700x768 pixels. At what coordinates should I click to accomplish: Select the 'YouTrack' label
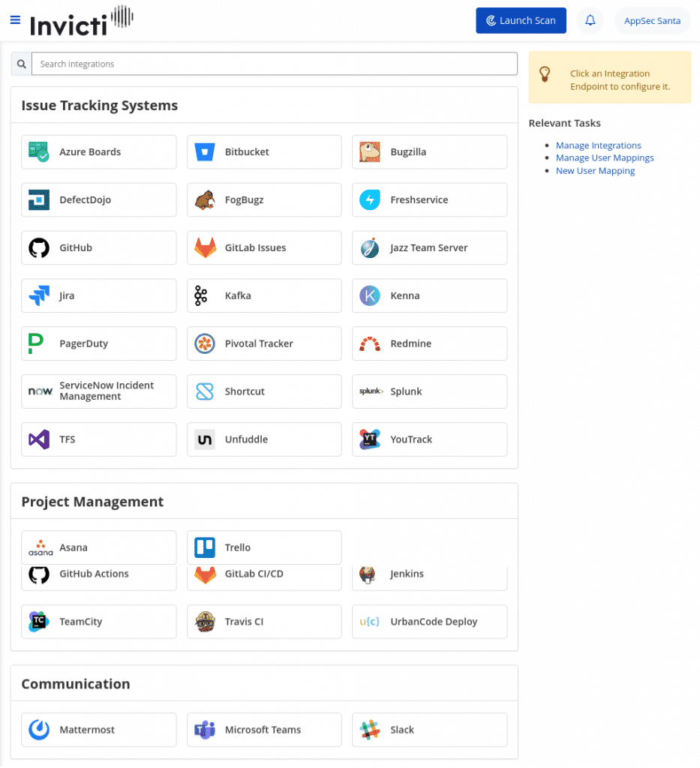pyautogui.click(x=411, y=439)
